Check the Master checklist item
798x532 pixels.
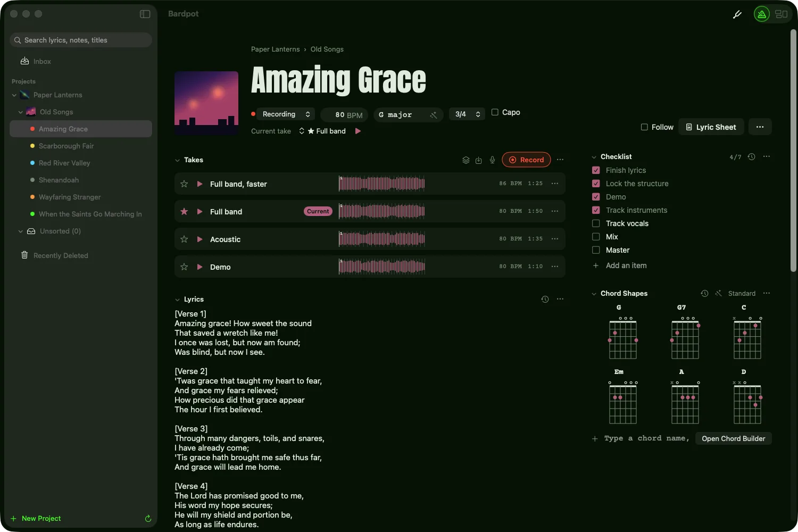(596, 250)
